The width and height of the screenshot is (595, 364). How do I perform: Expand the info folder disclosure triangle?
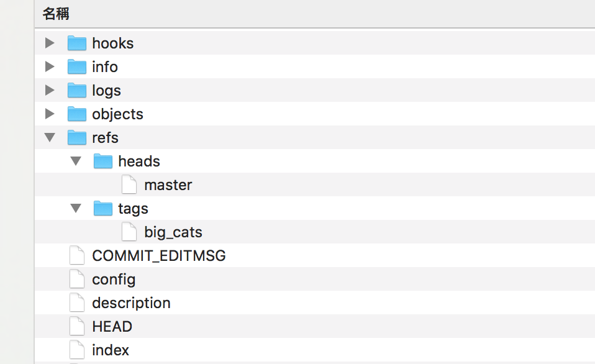49,66
